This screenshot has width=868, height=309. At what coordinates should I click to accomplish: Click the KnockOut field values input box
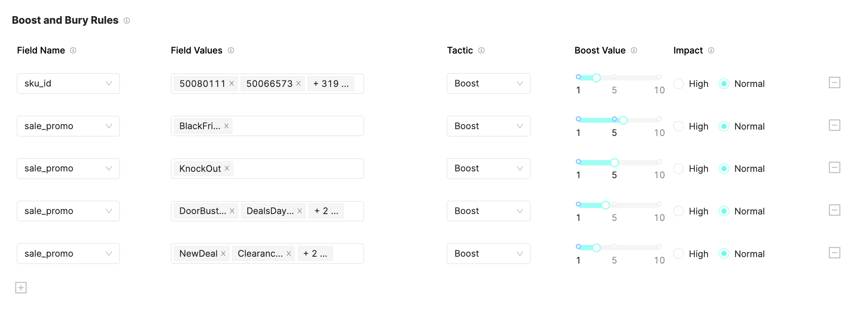click(298, 169)
